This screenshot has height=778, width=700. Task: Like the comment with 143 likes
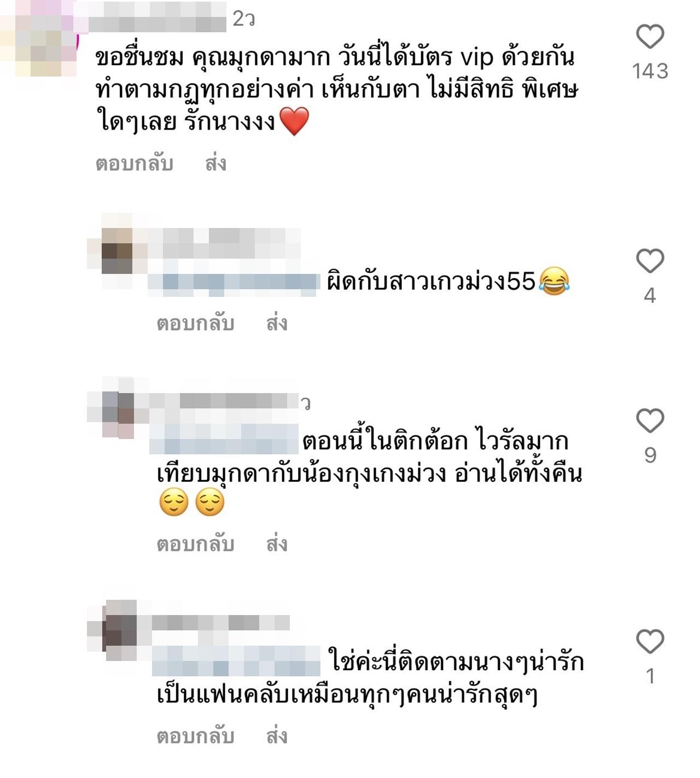[650, 37]
